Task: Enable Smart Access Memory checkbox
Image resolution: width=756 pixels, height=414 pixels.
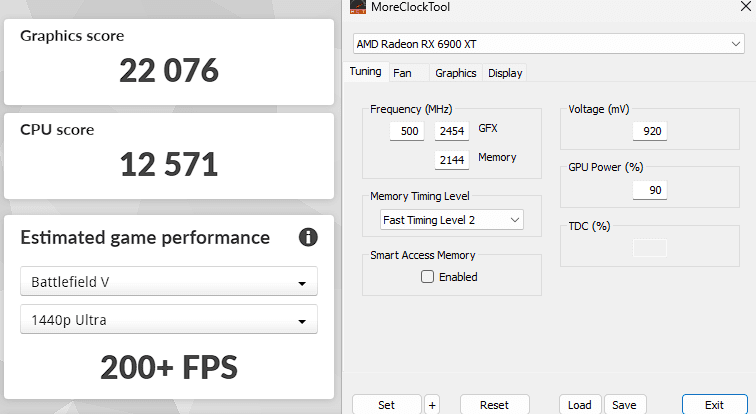Action: click(427, 277)
